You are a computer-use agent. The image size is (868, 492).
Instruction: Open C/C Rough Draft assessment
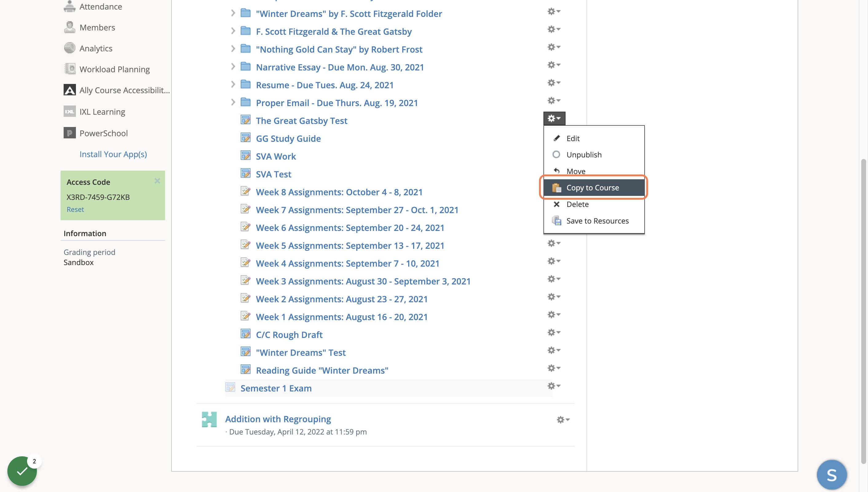click(289, 335)
